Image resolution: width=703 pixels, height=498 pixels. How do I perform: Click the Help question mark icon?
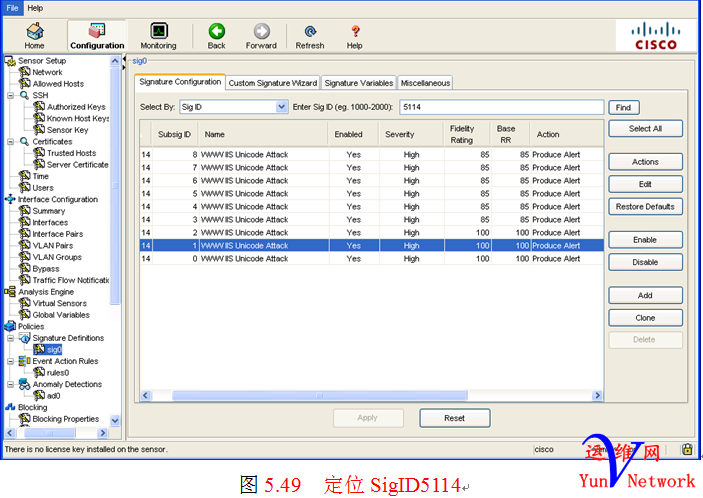pos(355,31)
